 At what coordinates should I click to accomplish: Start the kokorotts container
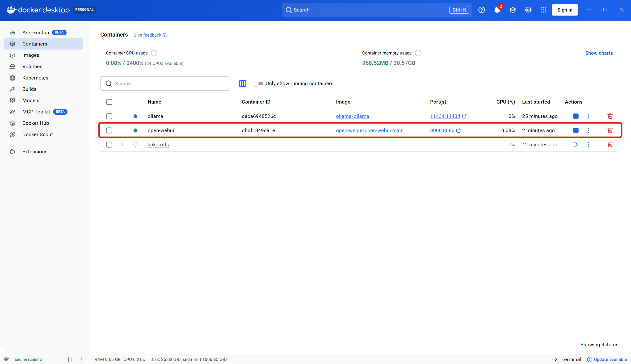pos(576,145)
